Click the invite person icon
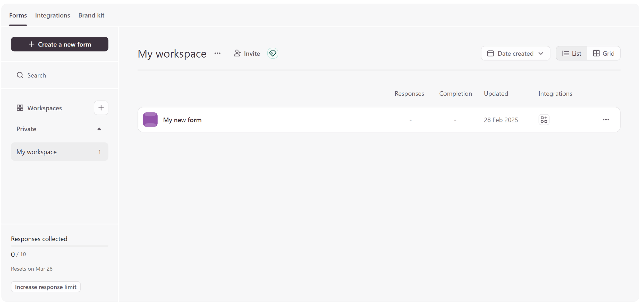 237,53
